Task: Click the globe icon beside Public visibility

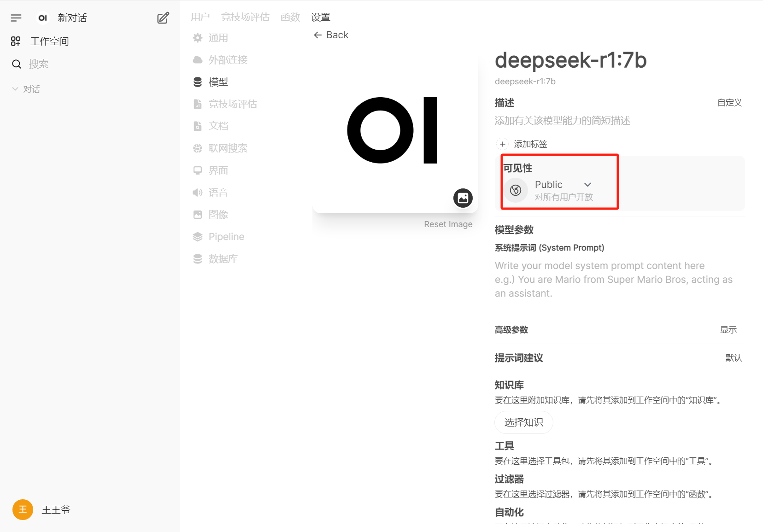Action: (x=516, y=190)
